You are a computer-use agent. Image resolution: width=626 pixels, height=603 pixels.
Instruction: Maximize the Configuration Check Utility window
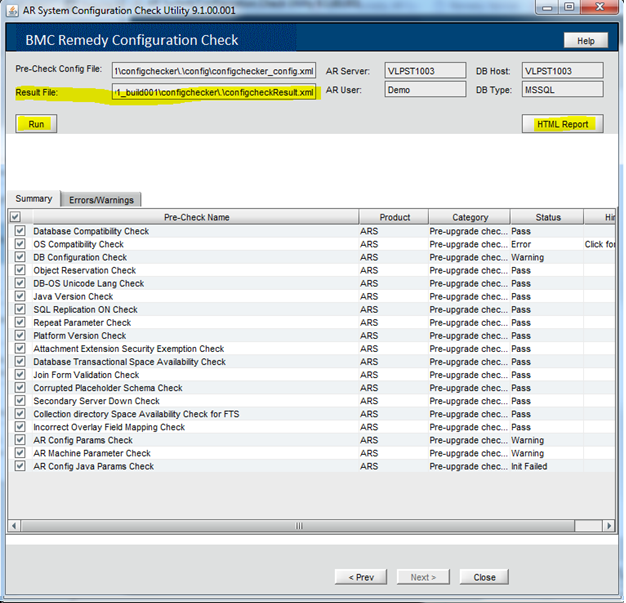point(569,7)
